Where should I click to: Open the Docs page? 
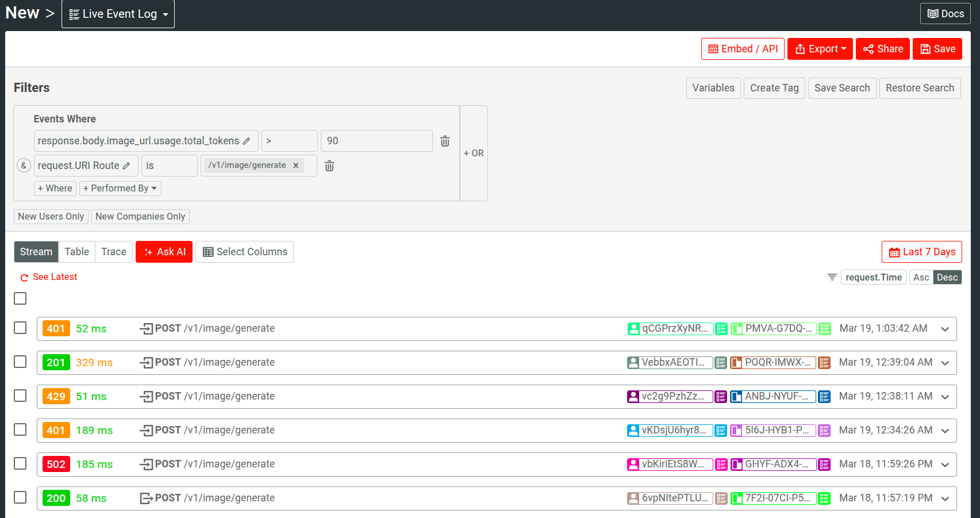[945, 13]
